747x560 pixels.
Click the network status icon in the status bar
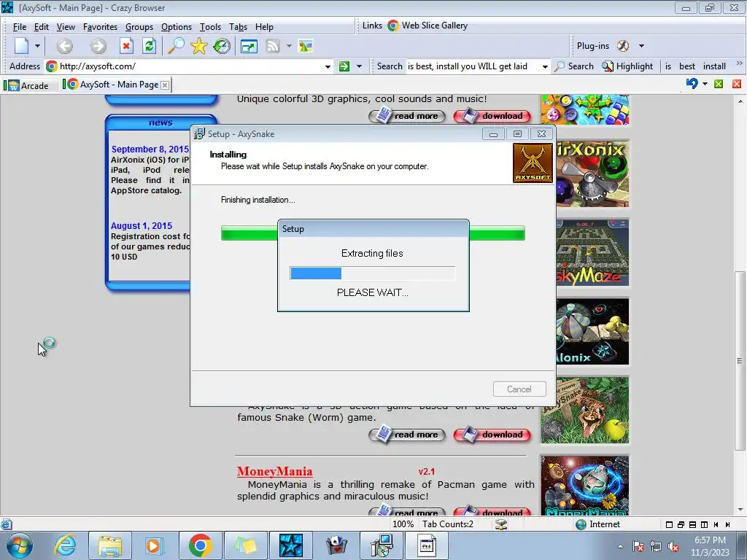[x=500, y=524]
